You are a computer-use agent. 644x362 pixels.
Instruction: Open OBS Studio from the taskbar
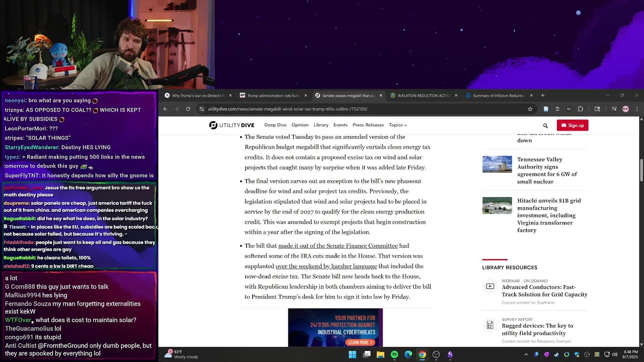(x=436, y=354)
